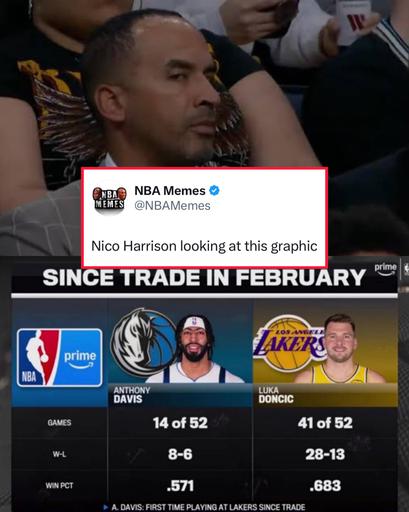Screen dimensions: 409x512
Task: Click the NBA logo on Prime badge
Action: 38,358
